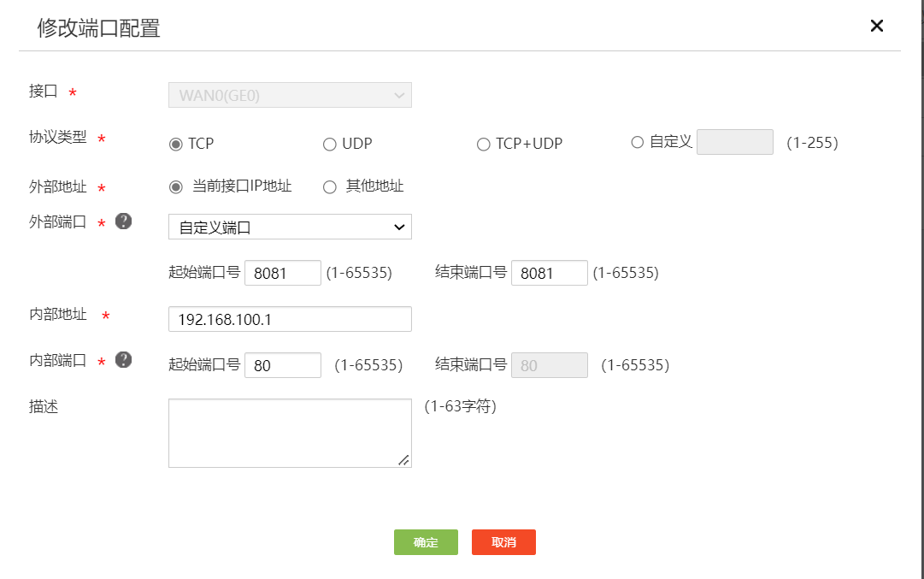Click the help icon beside 外部端口
Image resolution: width=924 pixels, height=579 pixels.
[124, 222]
